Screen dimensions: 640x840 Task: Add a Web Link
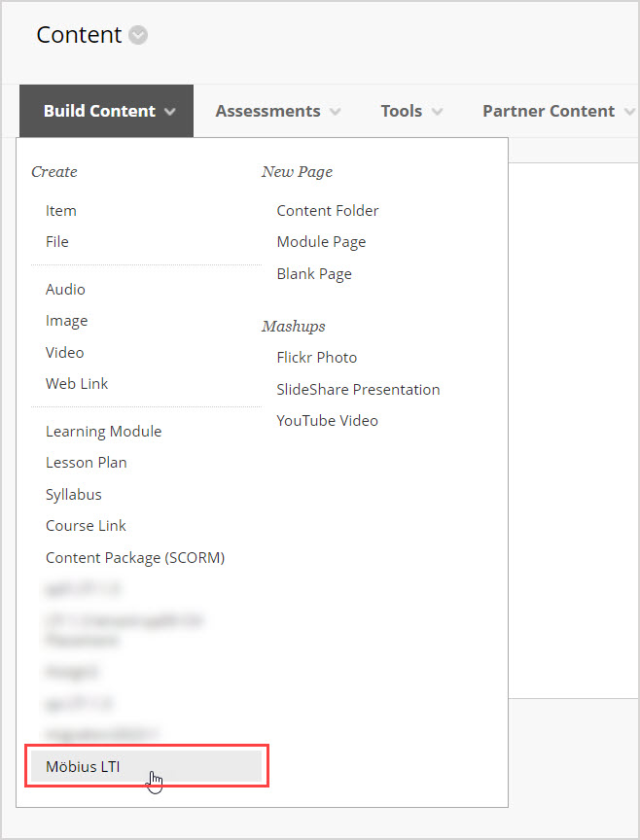click(76, 383)
